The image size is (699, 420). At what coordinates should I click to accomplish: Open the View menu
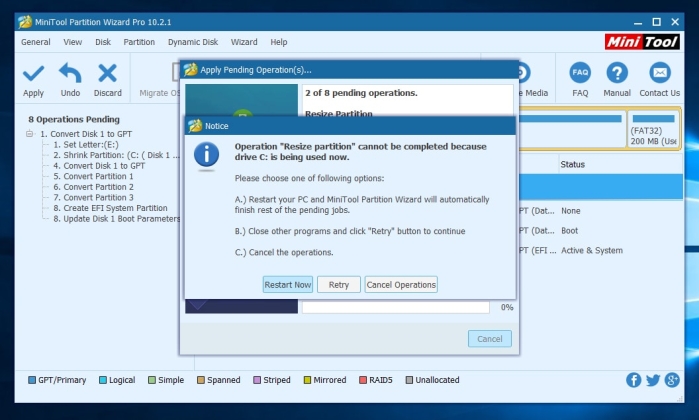(x=72, y=42)
